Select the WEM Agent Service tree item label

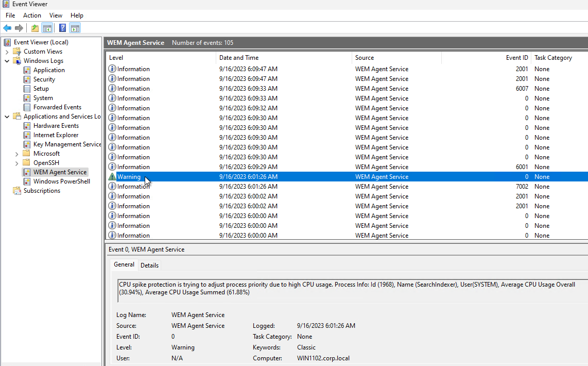click(x=60, y=172)
